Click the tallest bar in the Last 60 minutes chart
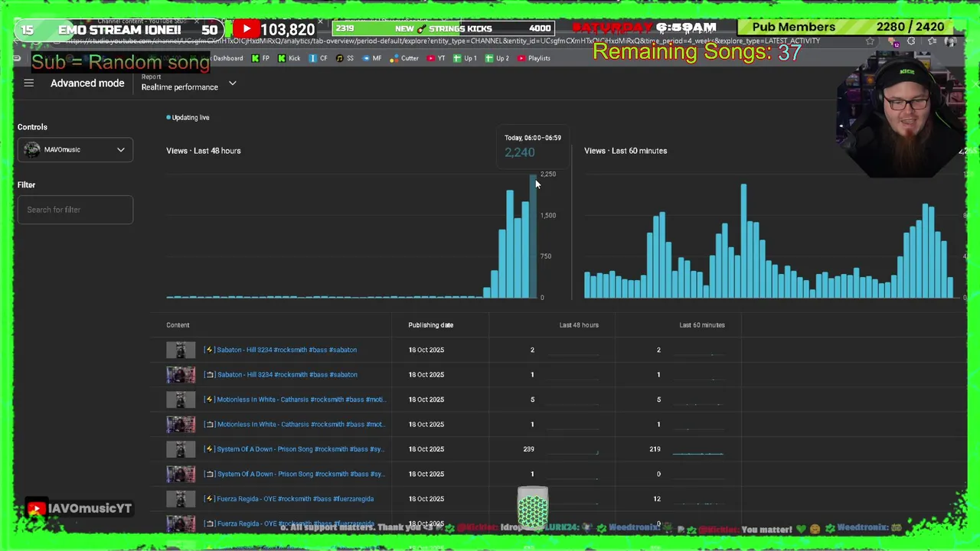Viewport: 980px width, 551px height. pos(743,241)
